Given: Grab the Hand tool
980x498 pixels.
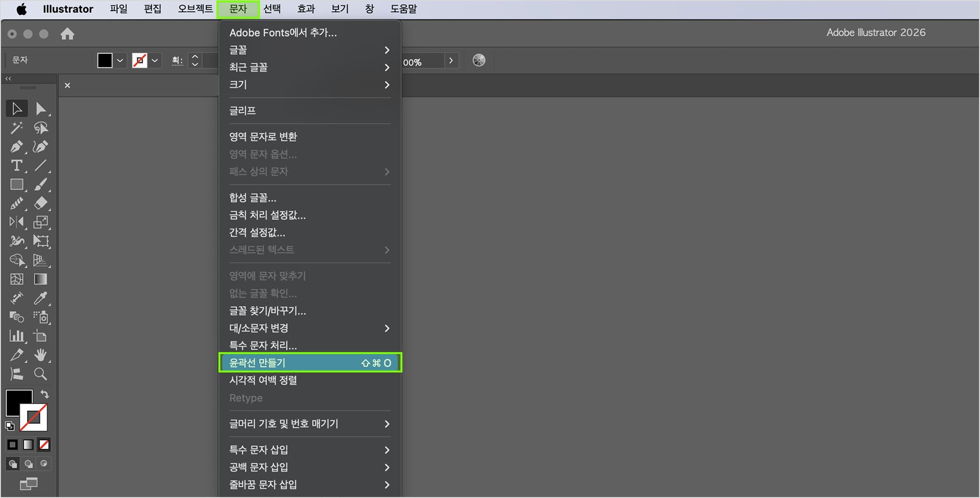Looking at the screenshot, I should click(41, 355).
